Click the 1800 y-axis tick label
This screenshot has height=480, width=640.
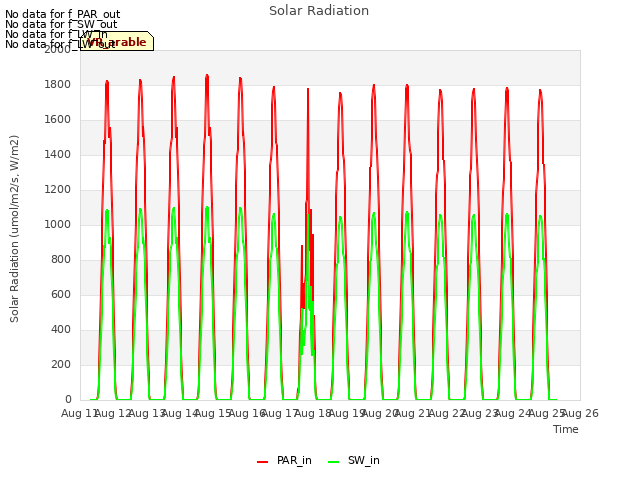click(x=58, y=84)
